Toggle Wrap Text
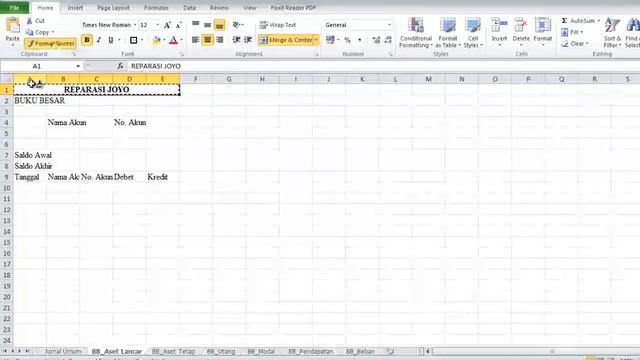The height and width of the screenshot is (360, 640). pos(278,25)
